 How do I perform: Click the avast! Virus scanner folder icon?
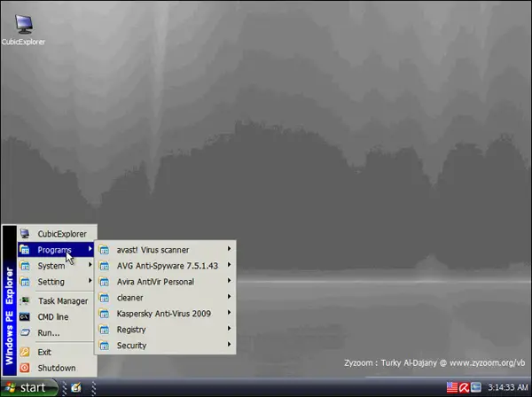point(104,250)
